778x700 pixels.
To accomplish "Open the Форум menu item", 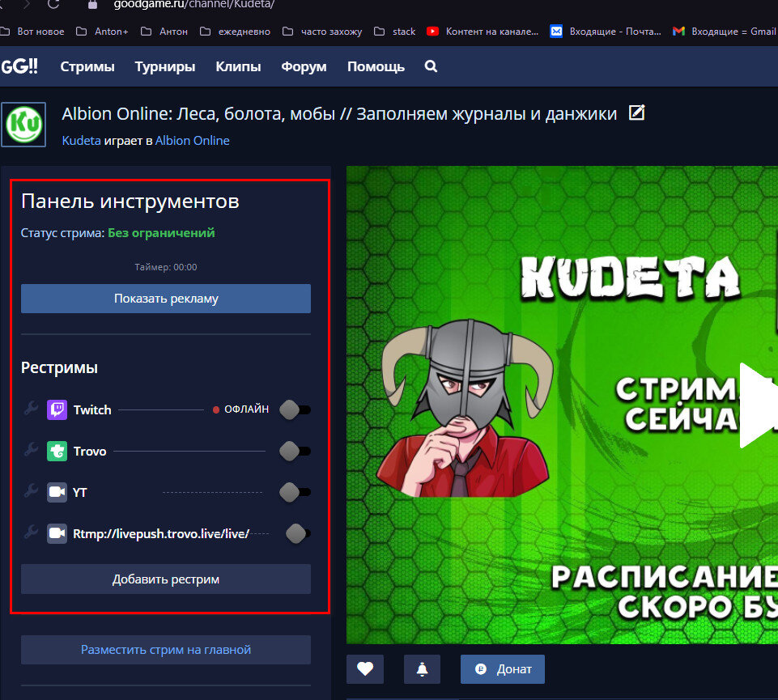I will pyautogui.click(x=304, y=66).
